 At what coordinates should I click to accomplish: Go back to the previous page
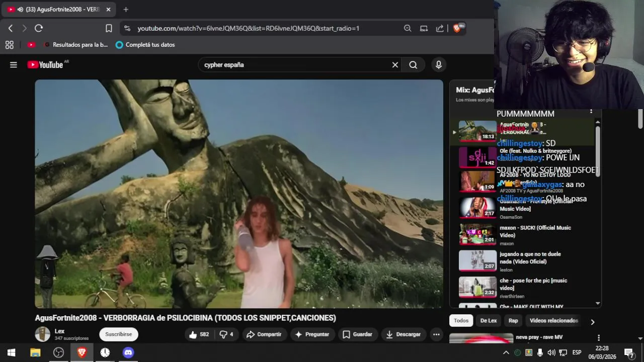(x=11, y=29)
